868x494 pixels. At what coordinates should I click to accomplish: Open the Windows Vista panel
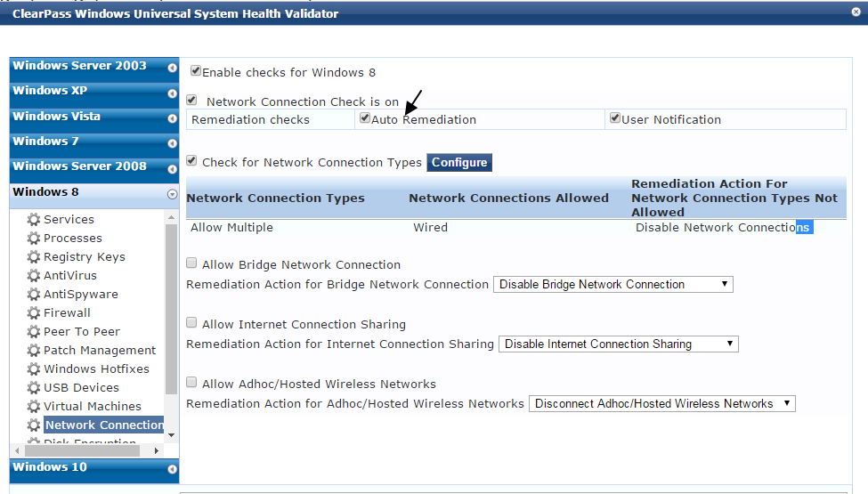click(94, 120)
